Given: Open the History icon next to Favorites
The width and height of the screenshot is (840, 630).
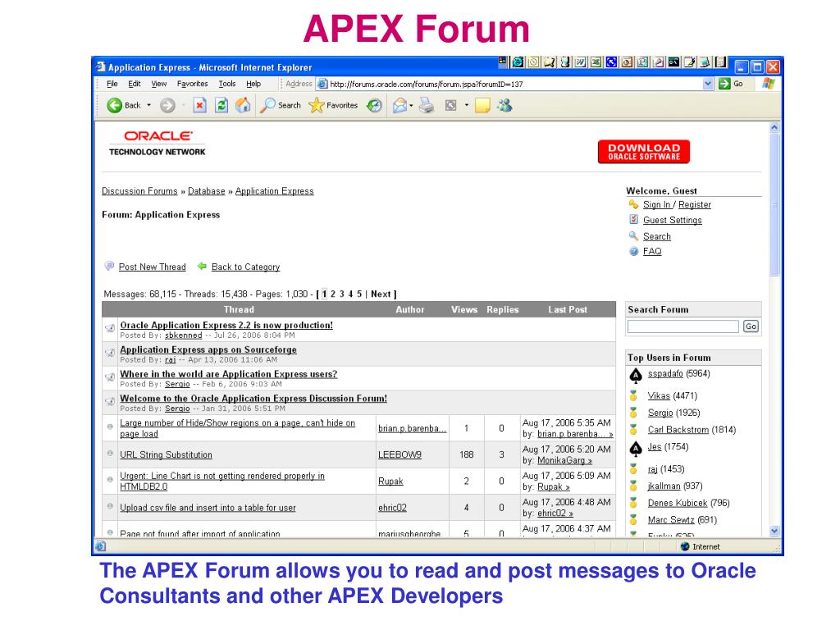Looking at the screenshot, I should [374, 106].
